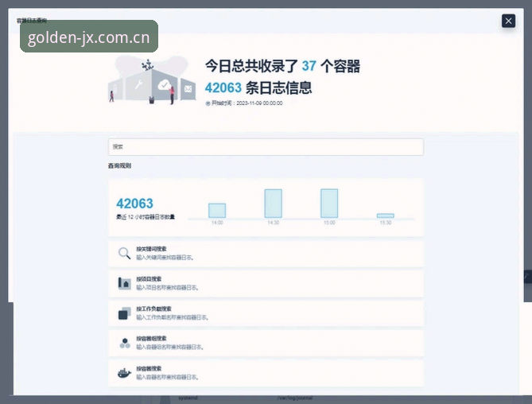Close the container log query dialog
This screenshot has width=532, height=404.
click(x=508, y=21)
